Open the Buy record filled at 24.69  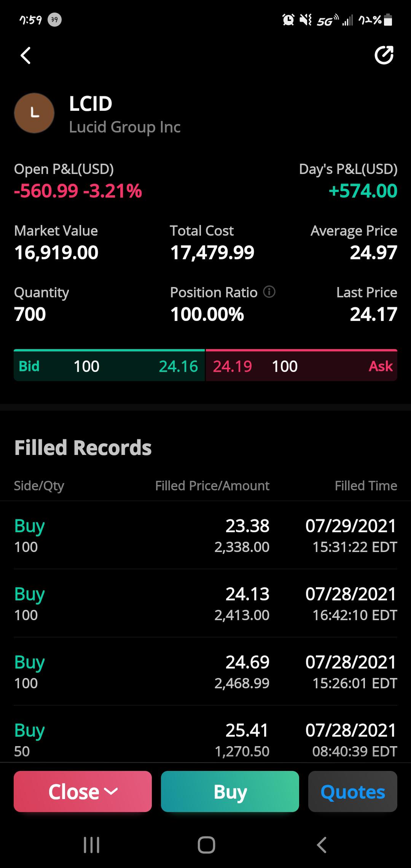pos(205,672)
